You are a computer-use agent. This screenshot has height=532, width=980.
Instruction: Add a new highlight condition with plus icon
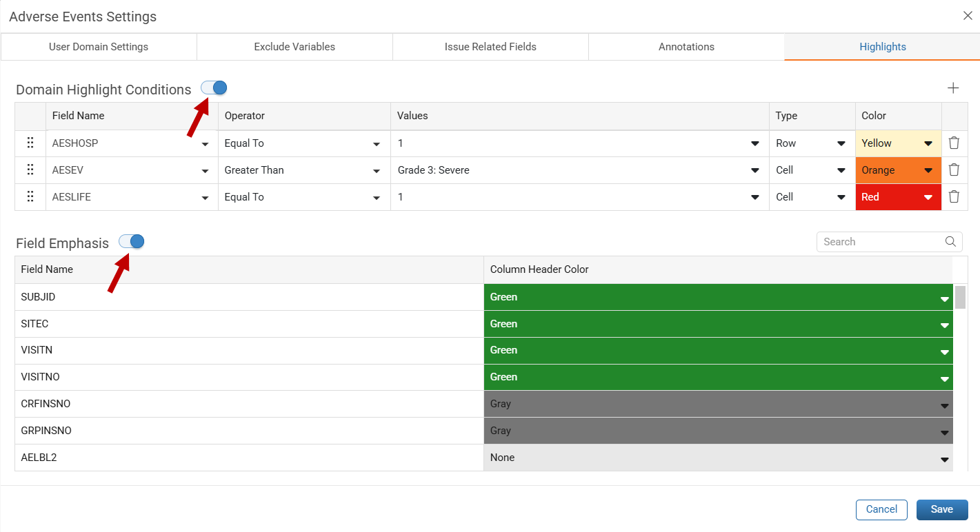(953, 88)
